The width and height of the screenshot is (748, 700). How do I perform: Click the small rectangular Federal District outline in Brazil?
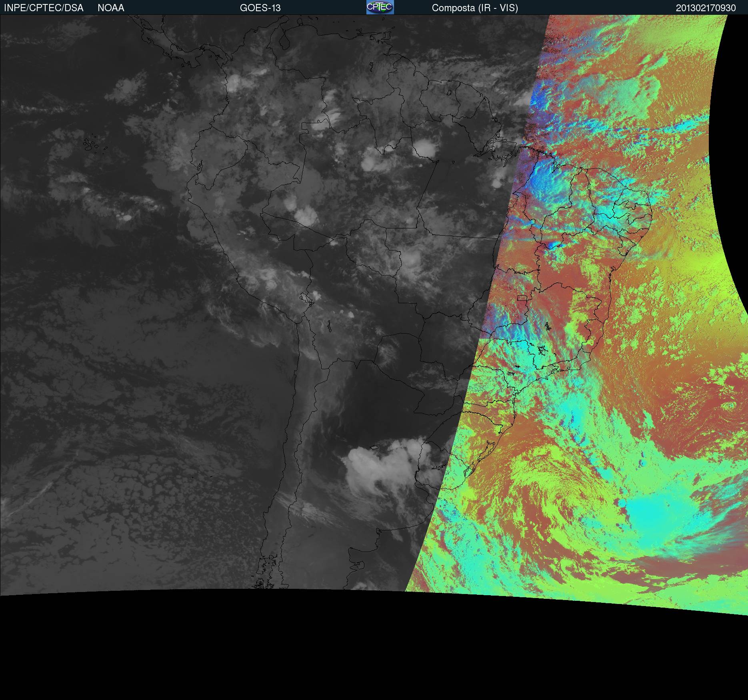pyautogui.click(x=522, y=298)
